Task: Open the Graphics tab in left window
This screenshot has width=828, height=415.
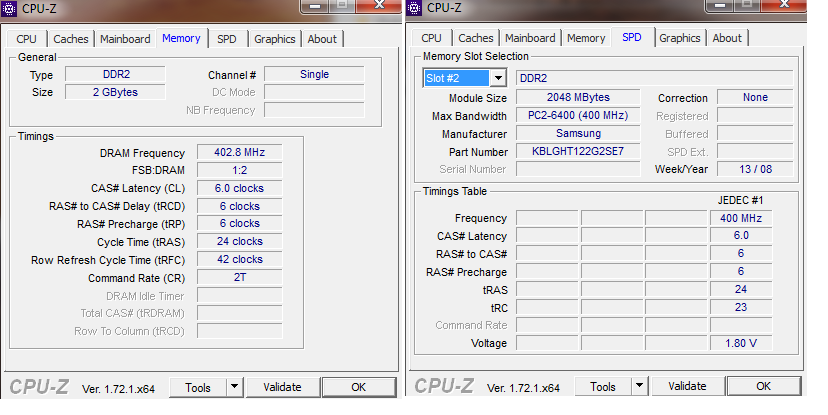Action: click(x=275, y=39)
